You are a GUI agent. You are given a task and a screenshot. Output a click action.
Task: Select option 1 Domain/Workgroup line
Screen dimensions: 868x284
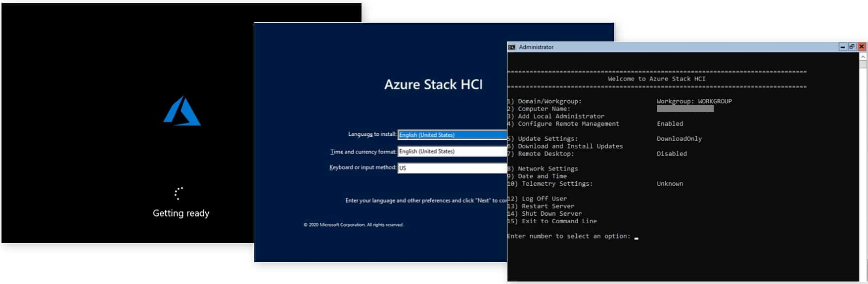[544, 101]
